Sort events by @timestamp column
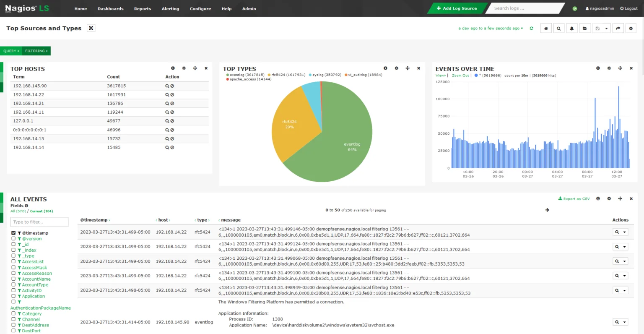 point(95,220)
